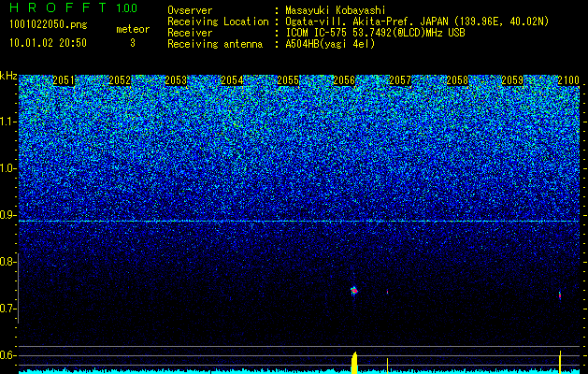The height and width of the screenshot is (374, 588).
Task: Click the yellow power spike near 2100
Action: (560, 362)
